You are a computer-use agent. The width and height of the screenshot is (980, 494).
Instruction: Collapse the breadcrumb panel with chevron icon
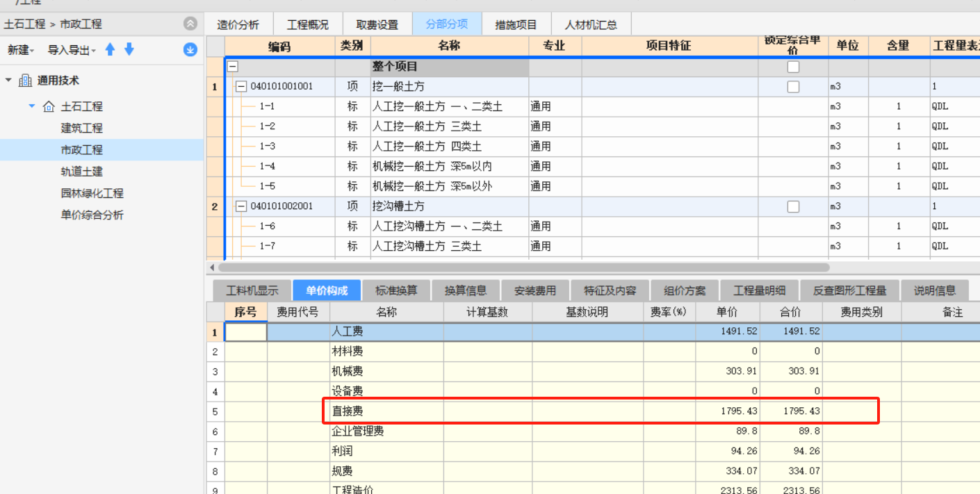pos(190,24)
